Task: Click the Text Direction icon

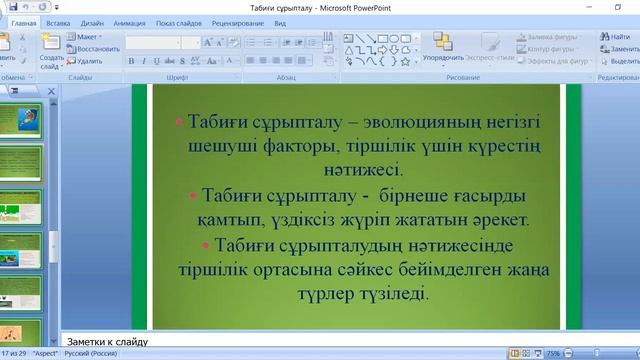Action: (328, 37)
